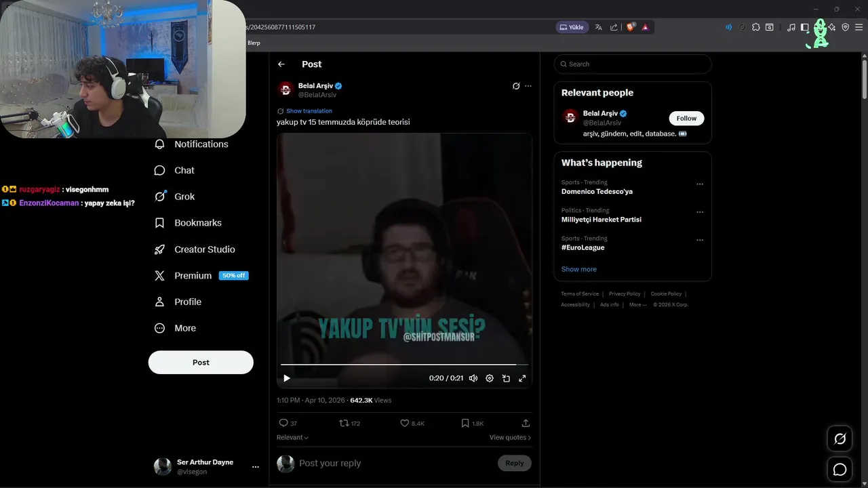Click the tab search toolbar icon
The height and width of the screenshot is (488, 868).
tap(770, 27)
